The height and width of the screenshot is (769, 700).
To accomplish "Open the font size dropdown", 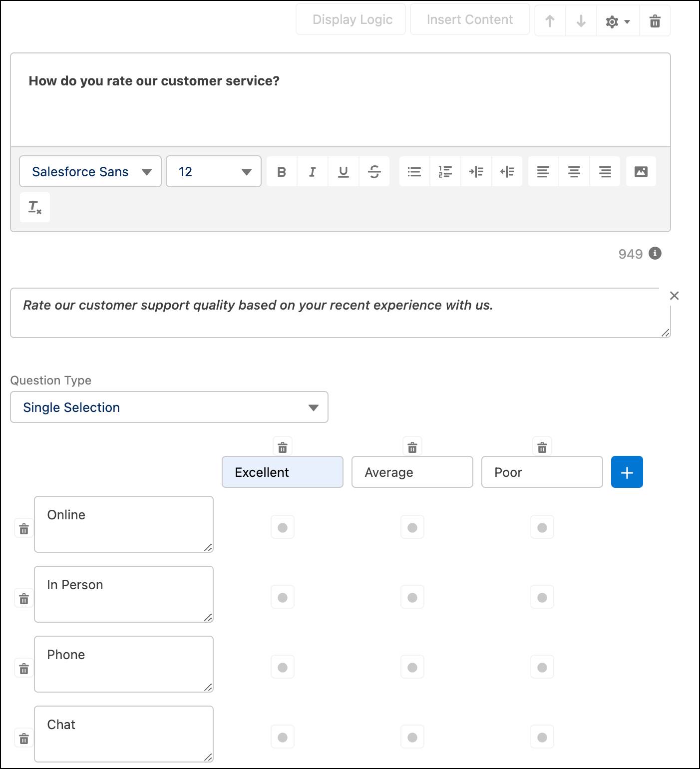I will [x=213, y=171].
